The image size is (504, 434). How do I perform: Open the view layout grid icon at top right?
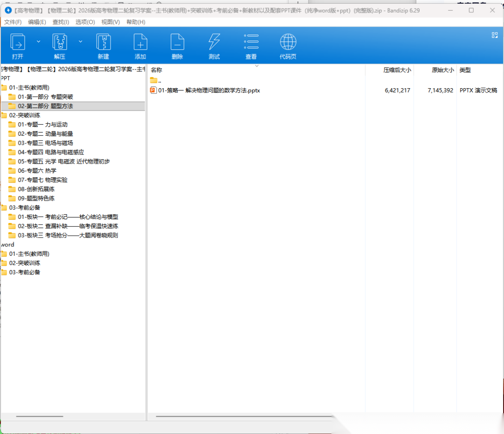click(495, 35)
